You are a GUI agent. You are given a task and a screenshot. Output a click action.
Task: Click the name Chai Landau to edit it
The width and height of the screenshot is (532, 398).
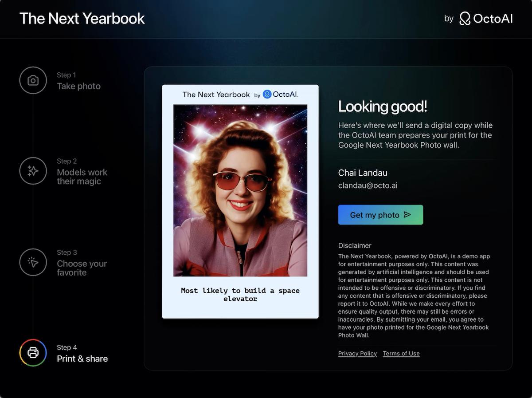pyautogui.click(x=362, y=173)
